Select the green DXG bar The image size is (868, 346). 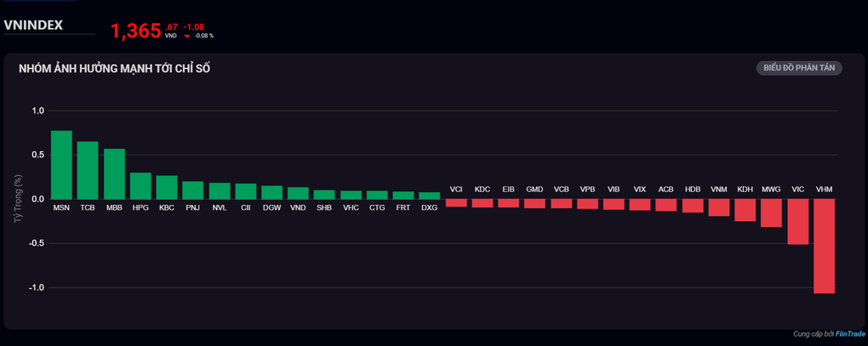[x=430, y=196]
